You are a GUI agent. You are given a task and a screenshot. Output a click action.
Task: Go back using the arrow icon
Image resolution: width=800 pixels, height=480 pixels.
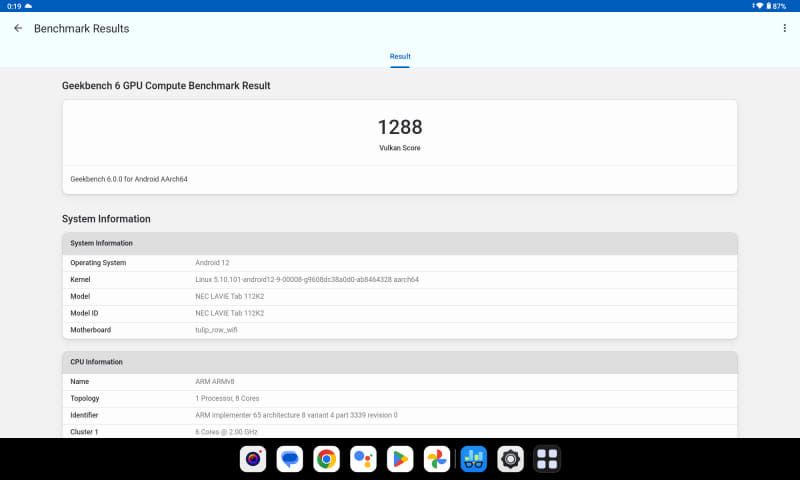click(18, 28)
